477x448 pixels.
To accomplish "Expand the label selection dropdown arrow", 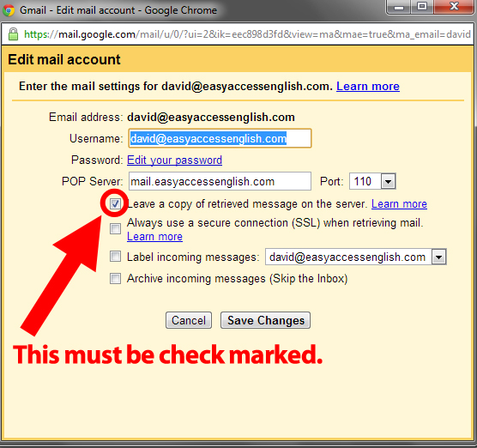I will [x=438, y=257].
